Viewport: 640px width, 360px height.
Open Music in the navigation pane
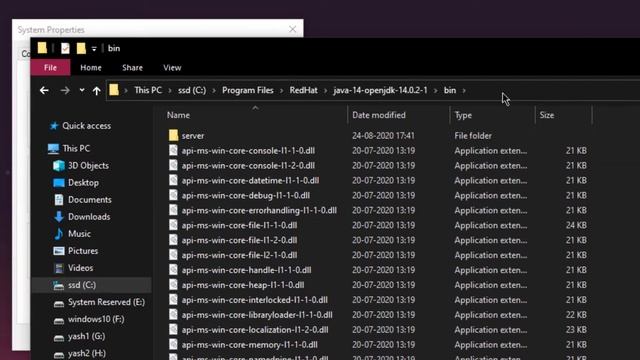pos(79,234)
